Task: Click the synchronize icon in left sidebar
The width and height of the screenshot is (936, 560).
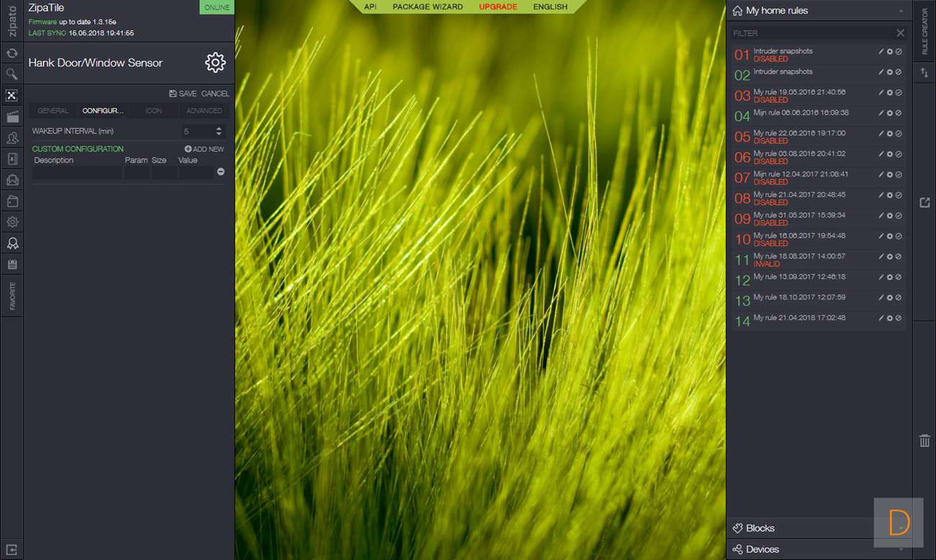Action: [12, 53]
